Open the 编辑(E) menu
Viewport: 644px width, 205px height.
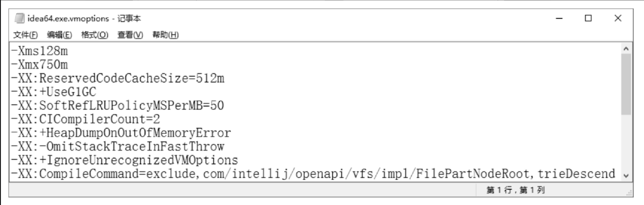(x=59, y=35)
